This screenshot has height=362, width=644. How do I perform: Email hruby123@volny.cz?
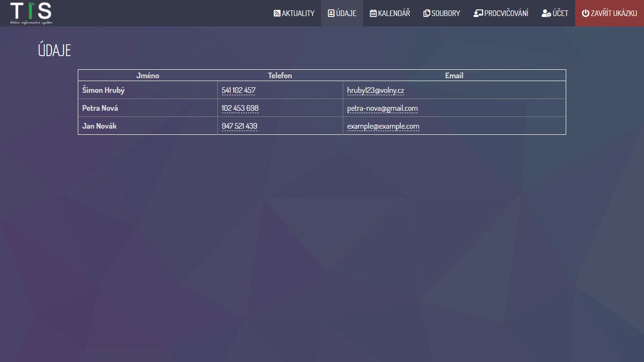pyautogui.click(x=375, y=90)
